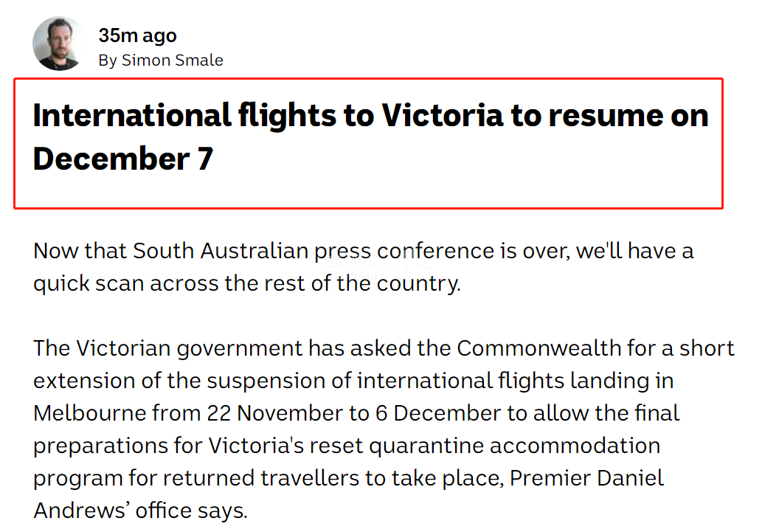Click Simon Smale's author avatar photo
The height and width of the screenshot is (532, 762).
tap(59, 44)
